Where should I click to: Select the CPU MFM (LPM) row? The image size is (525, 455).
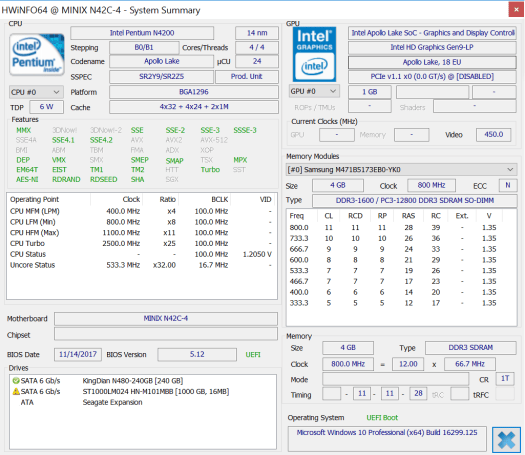pos(142,211)
